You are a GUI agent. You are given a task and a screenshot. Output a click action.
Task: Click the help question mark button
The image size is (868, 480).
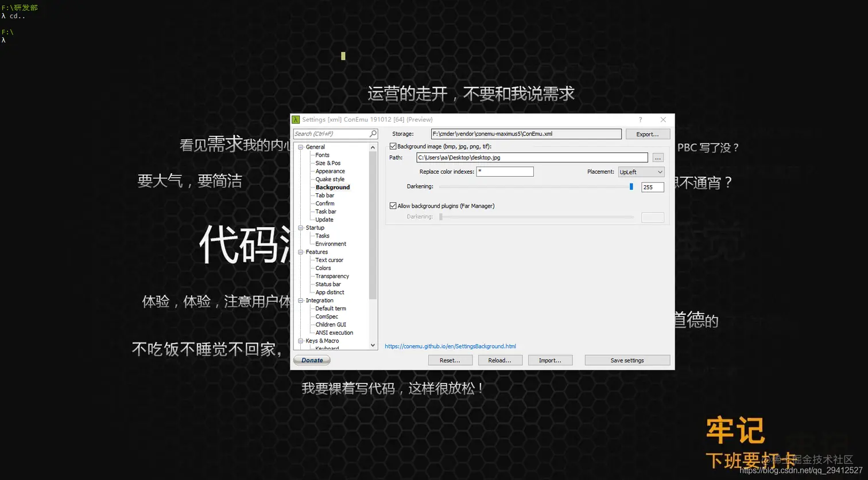pyautogui.click(x=641, y=119)
